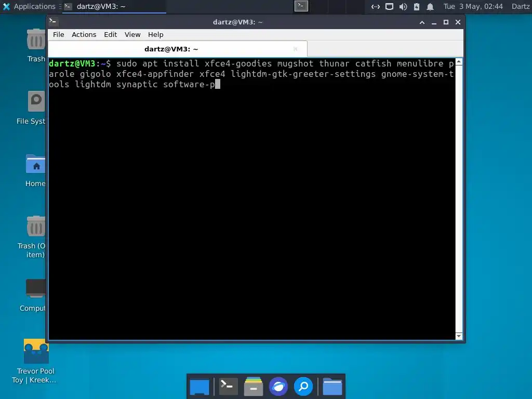The image size is (532, 399).
Task: Launch the web browser from the dock
Action: tap(278, 387)
